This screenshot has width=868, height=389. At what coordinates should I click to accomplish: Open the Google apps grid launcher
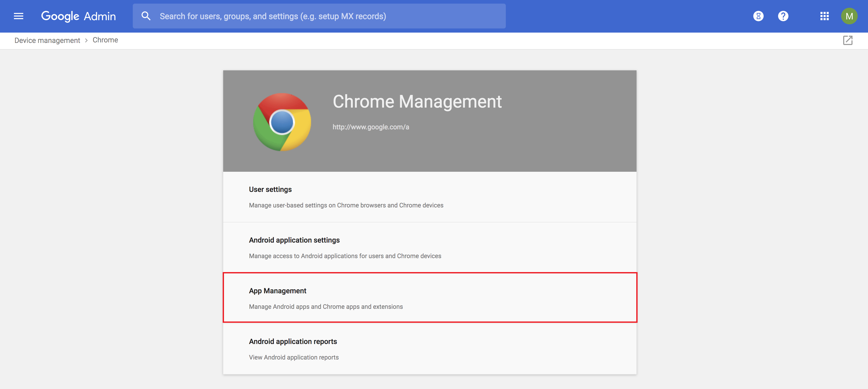[824, 16]
